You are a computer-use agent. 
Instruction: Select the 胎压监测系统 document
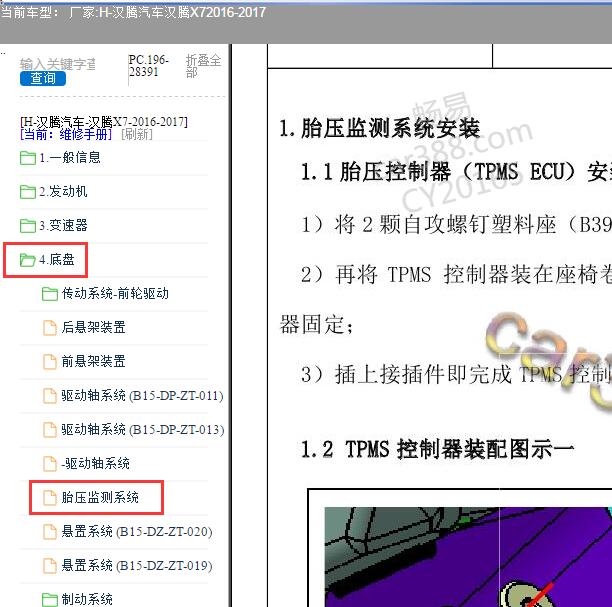[x=100, y=497]
